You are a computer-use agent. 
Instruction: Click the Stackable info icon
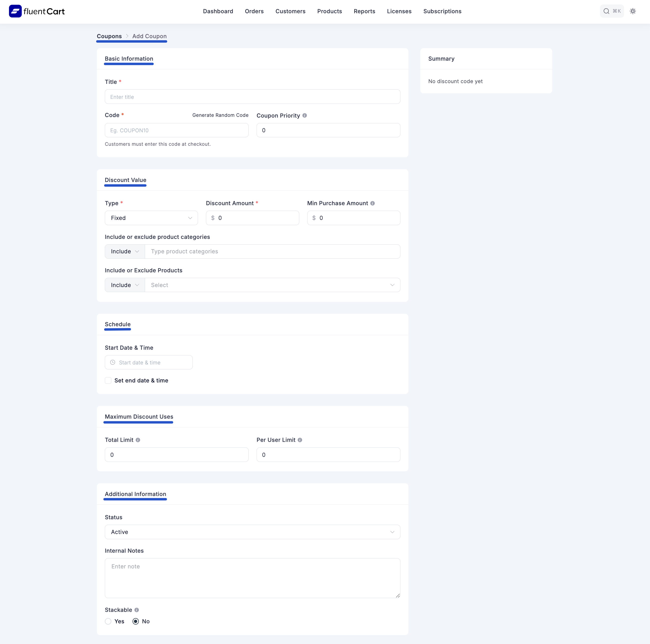[x=137, y=610]
